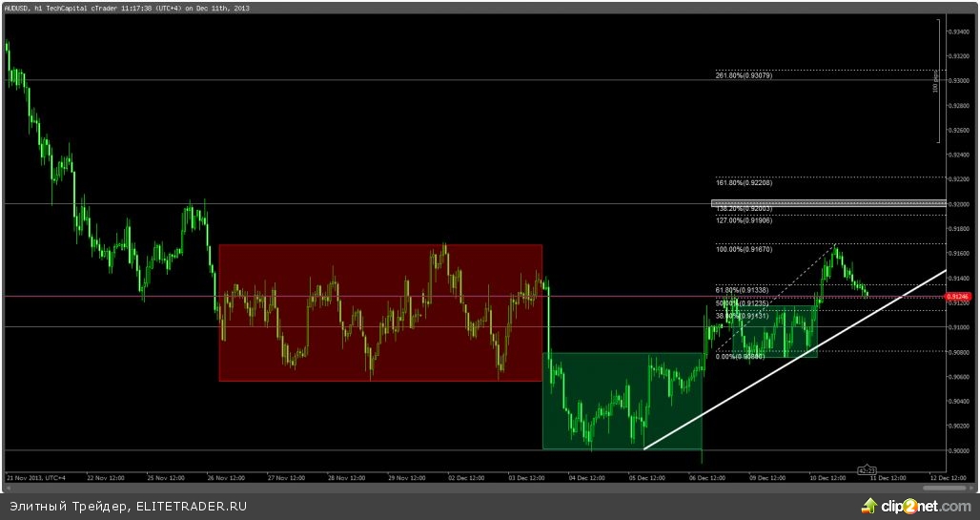The height and width of the screenshot is (520, 980).
Task: Click the 100.00% Fibonacci level label
Action: (743, 248)
